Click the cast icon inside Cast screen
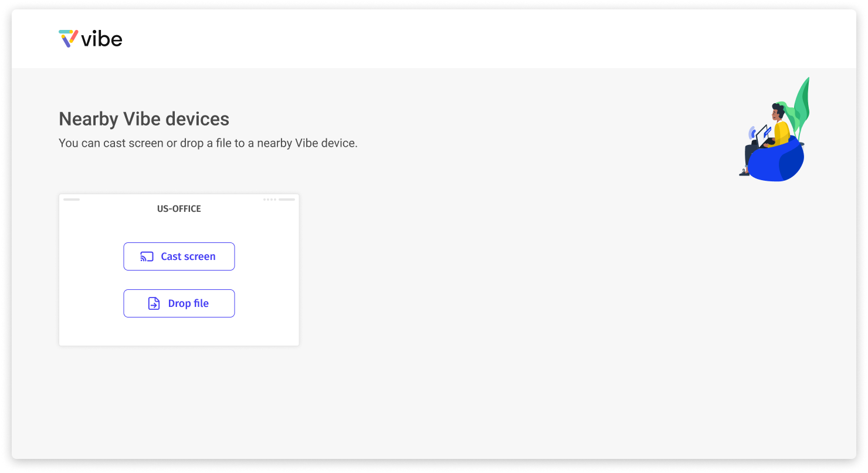 pos(147,256)
